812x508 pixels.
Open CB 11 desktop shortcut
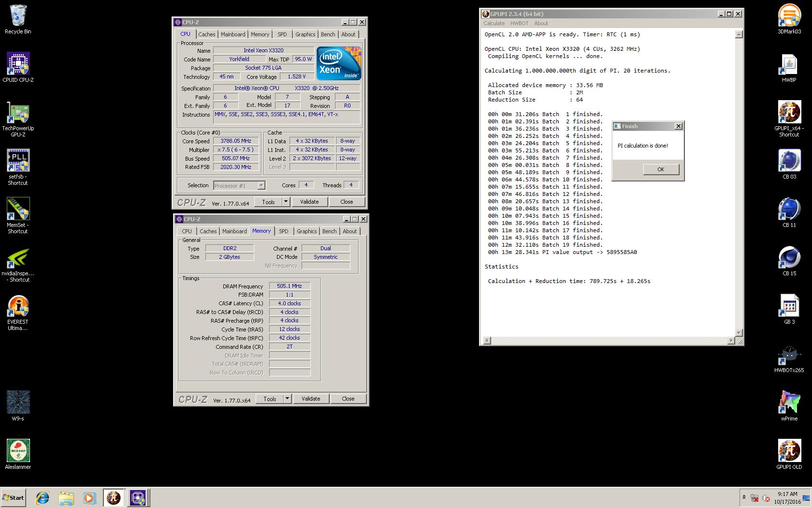click(x=789, y=213)
